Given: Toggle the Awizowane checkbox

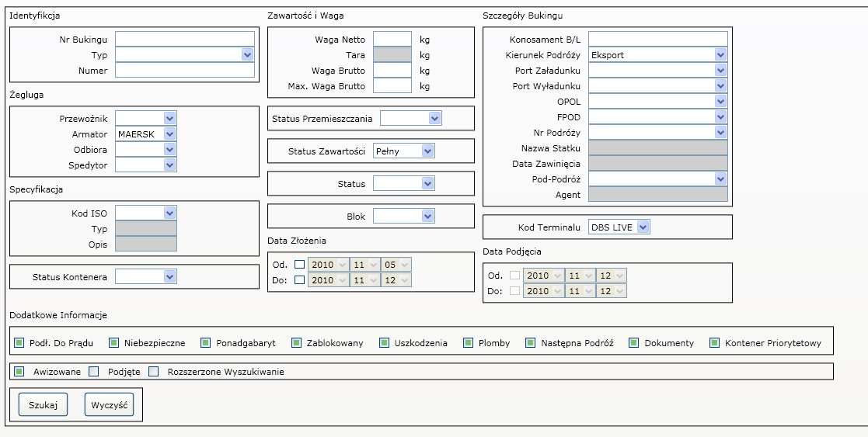Looking at the screenshot, I should [19, 372].
